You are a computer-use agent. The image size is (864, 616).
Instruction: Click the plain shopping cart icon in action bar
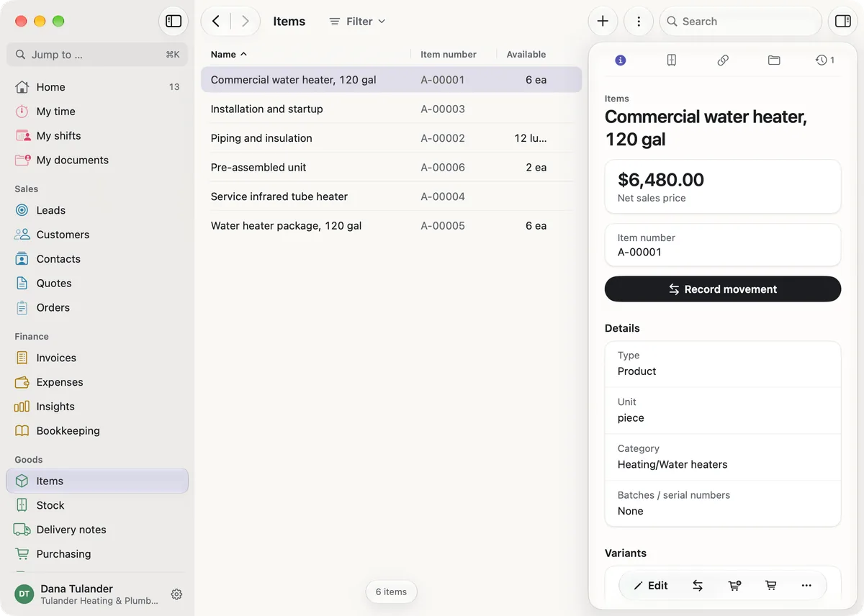click(770, 586)
